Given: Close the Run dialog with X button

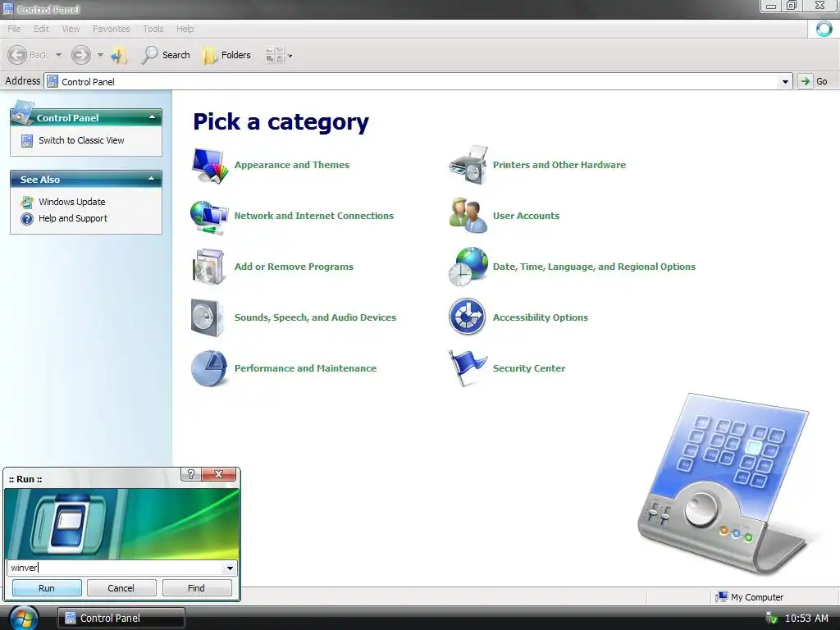Looking at the screenshot, I should click(x=218, y=474).
